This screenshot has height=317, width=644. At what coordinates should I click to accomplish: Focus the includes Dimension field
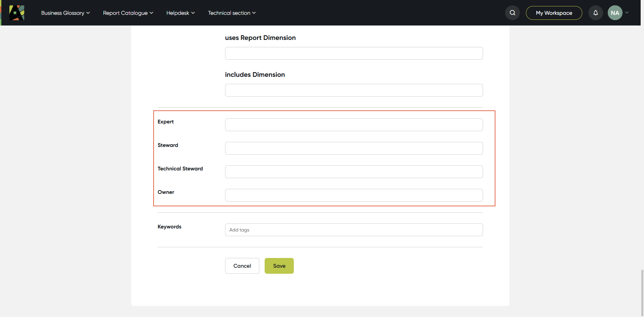(354, 90)
